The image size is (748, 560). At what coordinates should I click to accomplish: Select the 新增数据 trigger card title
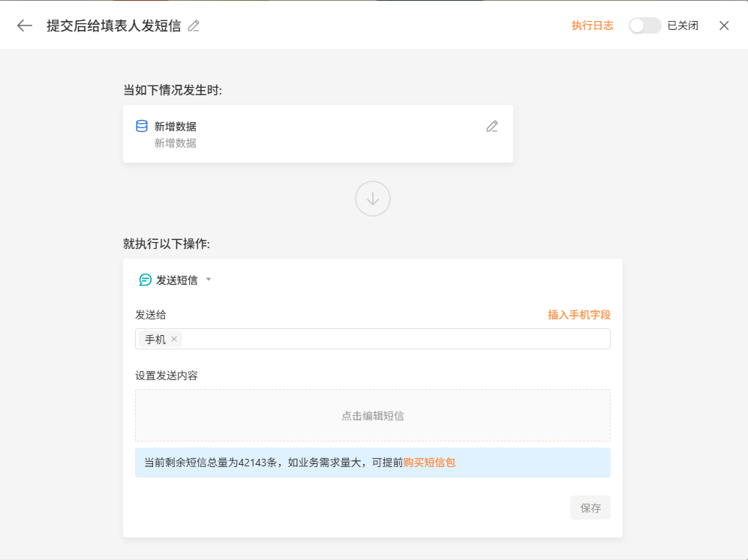(176, 126)
